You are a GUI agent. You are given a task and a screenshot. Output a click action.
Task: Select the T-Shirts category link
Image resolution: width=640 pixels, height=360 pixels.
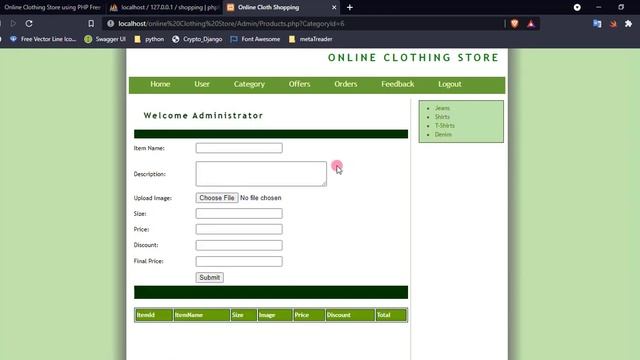click(x=444, y=126)
